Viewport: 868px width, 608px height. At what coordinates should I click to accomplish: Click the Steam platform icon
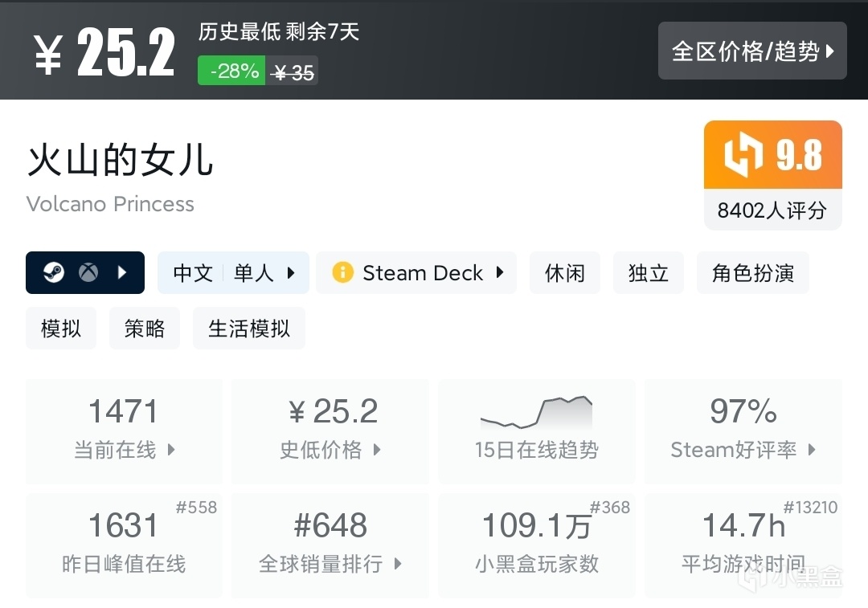[55, 272]
